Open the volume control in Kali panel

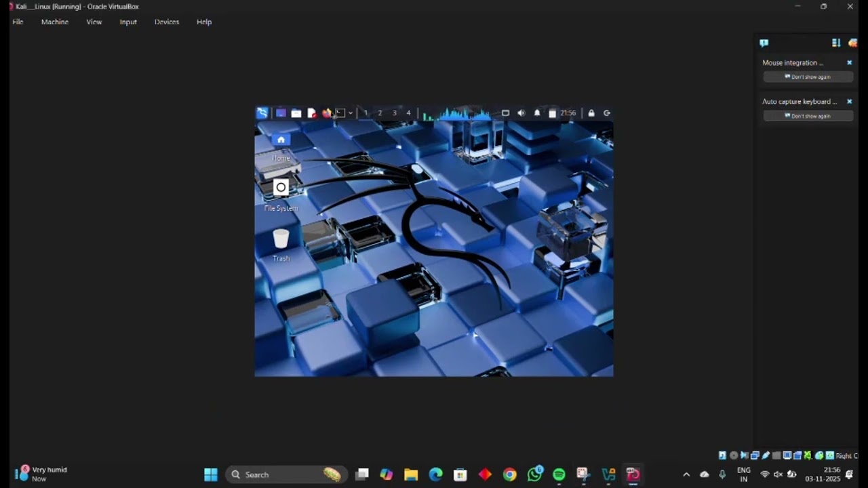[521, 113]
